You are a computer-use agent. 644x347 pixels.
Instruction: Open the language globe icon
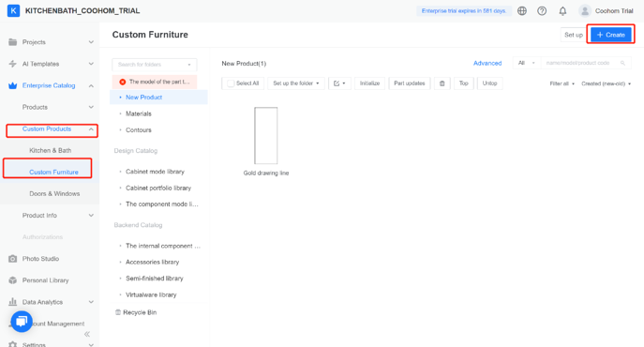(522, 11)
